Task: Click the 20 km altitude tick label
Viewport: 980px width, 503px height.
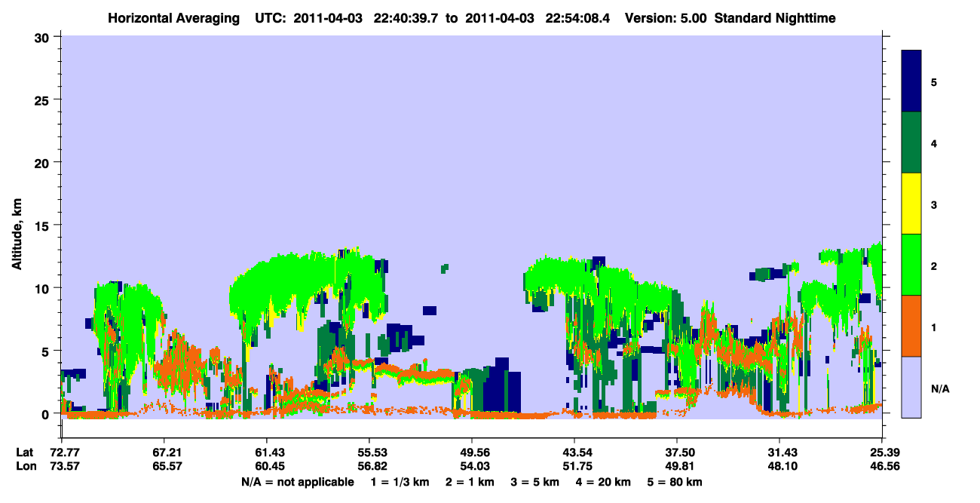Action: (44, 162)
